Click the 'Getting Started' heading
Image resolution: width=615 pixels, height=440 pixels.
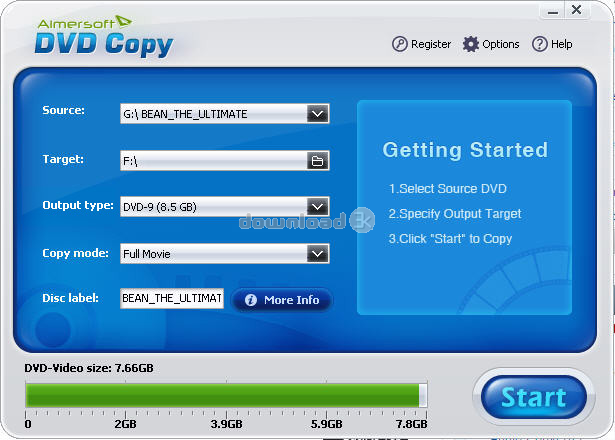[465, 150]
